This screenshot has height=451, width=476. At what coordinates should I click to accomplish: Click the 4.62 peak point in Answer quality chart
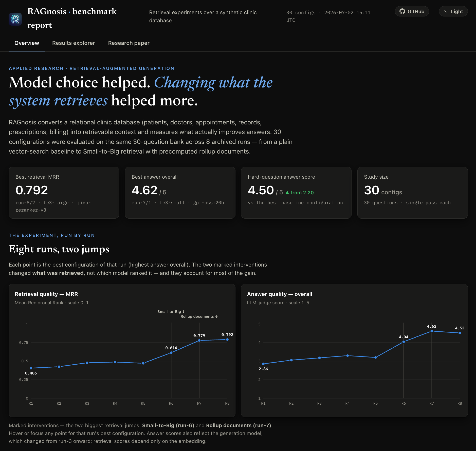(432, 331)
